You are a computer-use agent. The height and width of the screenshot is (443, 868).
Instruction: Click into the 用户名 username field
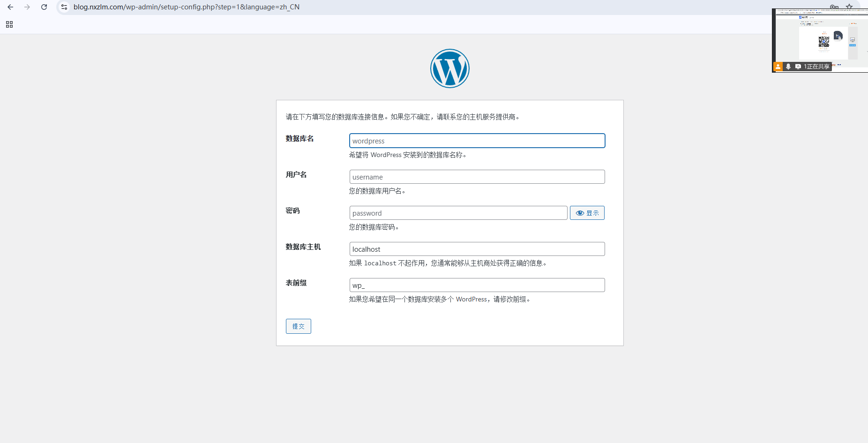[477, 177]
